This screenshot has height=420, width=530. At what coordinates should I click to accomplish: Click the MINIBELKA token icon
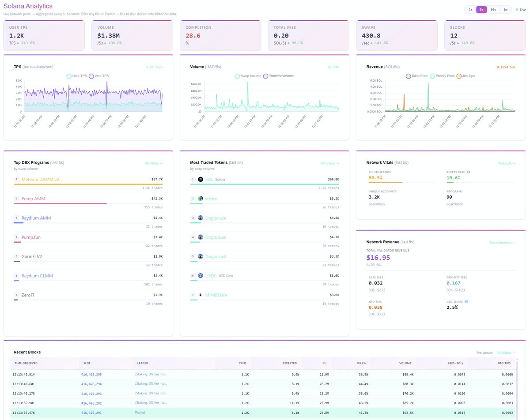201,295
